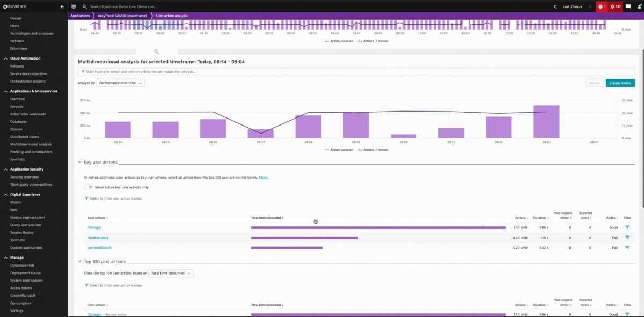Click the magnifier icon above the analysis header
Viewport: 644px width, 317px height.
(156, 51)
